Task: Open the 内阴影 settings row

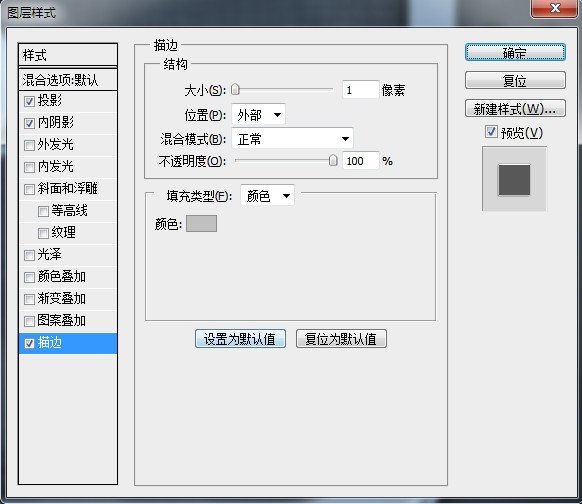Action: pyautogui.click(x=68, y=123)
